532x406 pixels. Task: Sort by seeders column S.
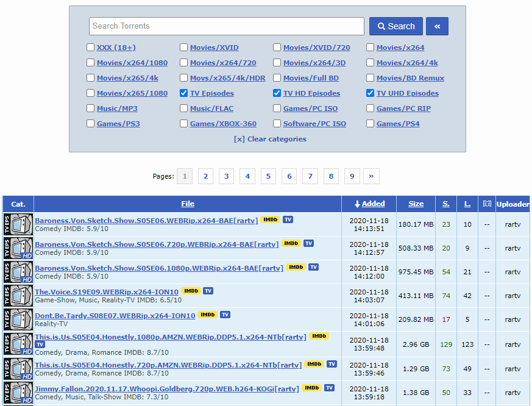446,204
